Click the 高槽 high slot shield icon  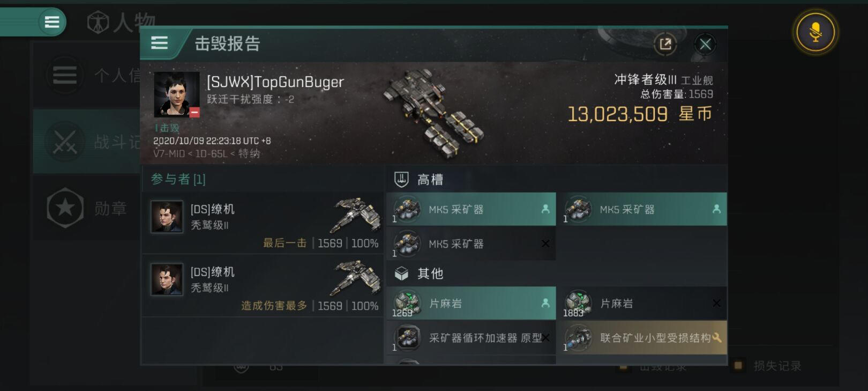coord(401,179)
